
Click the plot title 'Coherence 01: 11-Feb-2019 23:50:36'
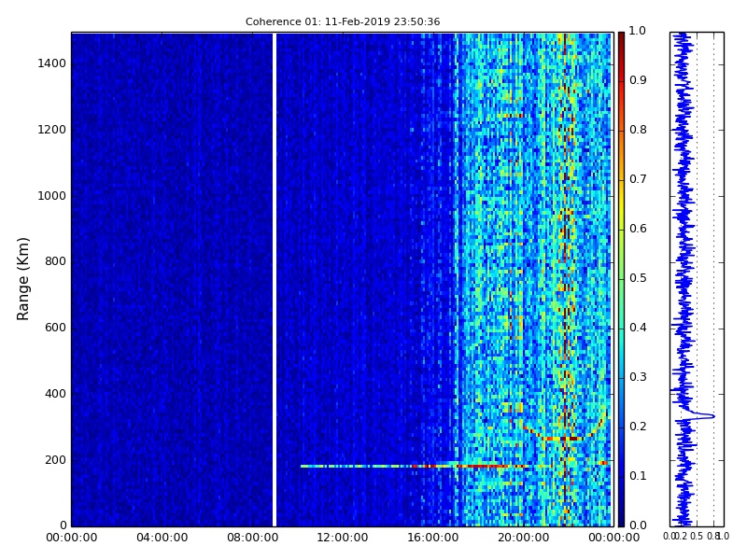(343, 21)
